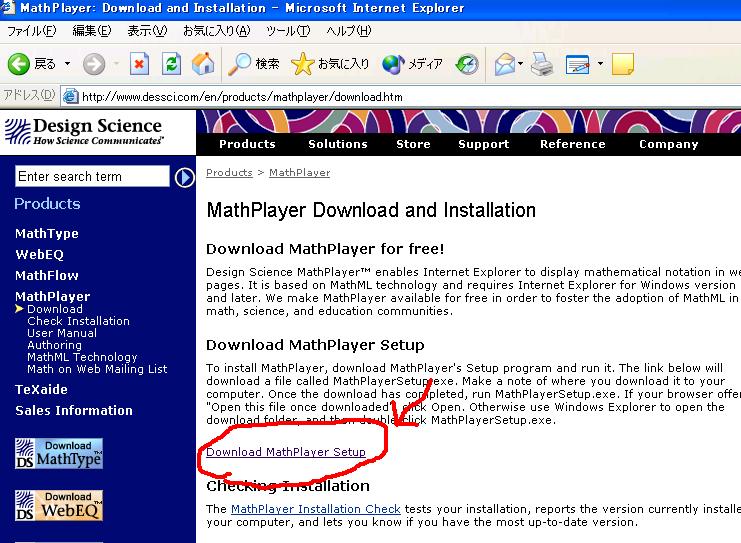The width and height of the screenshot is (741, 543).
Task: Click the Download MathPlayer Setup link
Action: pos(286,452)
